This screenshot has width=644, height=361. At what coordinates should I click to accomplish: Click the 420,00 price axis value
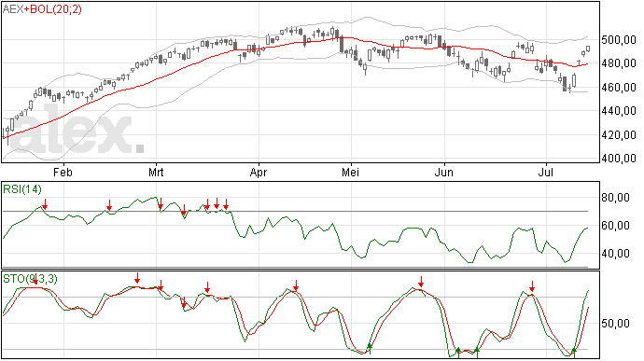point(619,134)
